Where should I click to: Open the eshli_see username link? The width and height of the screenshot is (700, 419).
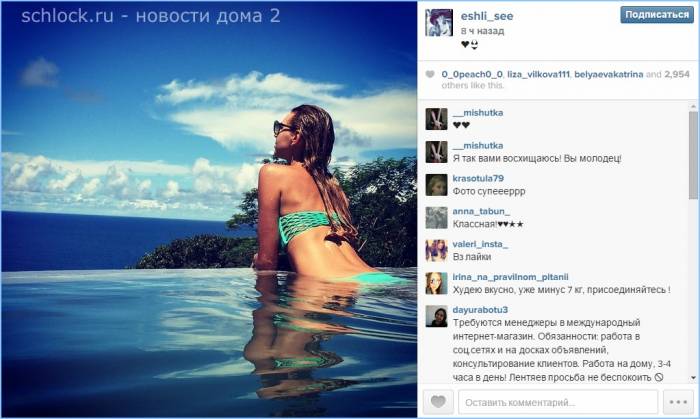[x=487, y=16]
